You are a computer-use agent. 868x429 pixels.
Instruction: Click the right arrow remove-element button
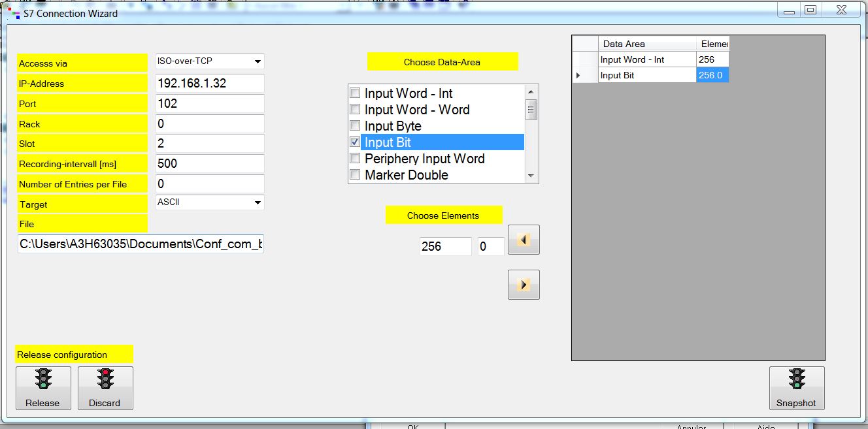tap(524, 285)
